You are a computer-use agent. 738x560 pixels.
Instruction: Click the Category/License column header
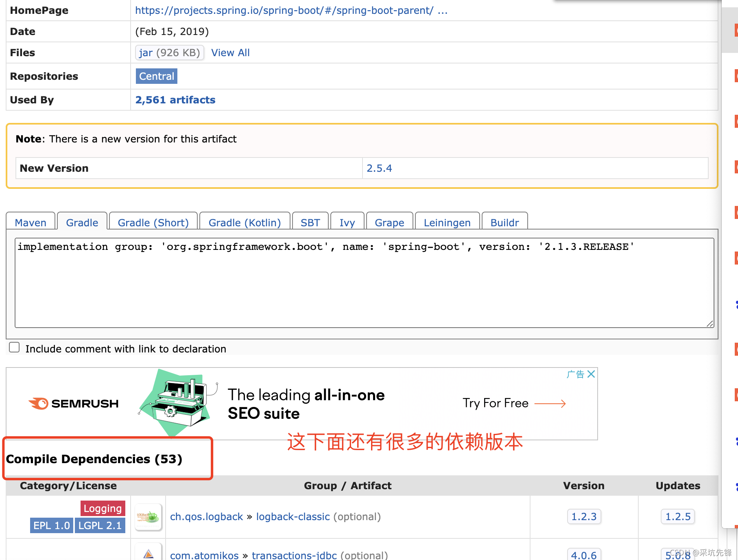point(68,486)
